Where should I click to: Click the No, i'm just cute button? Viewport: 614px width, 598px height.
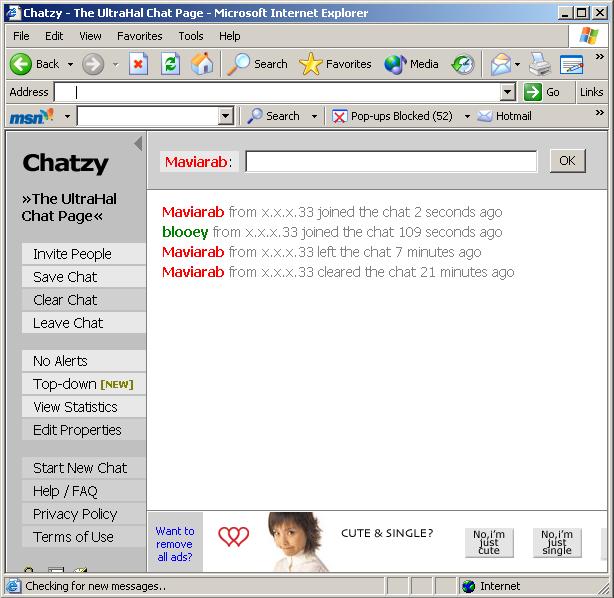(x=489, y=542)
